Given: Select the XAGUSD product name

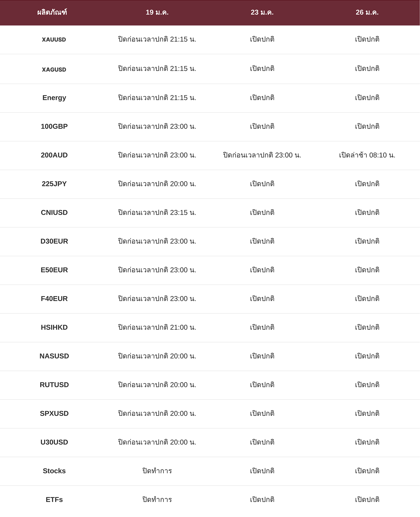Looking at the screenshot, I should pos(54,70).
